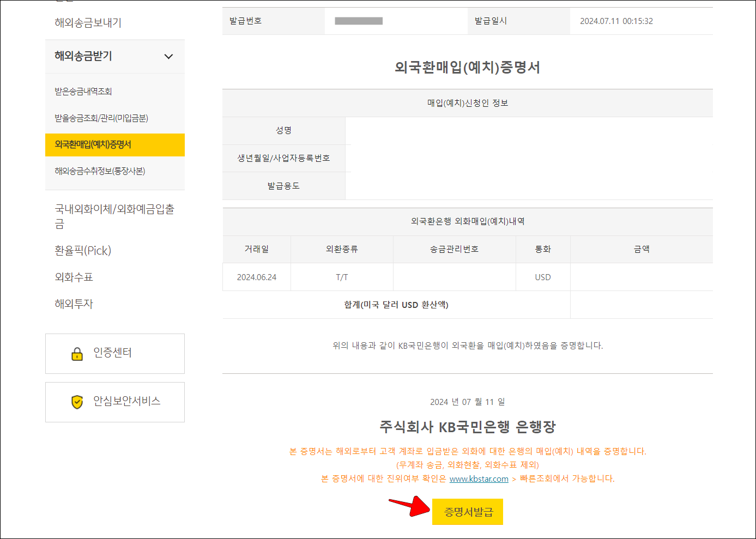Click the 인증센터 button
The width and height of the screenshot is (756, 539).
(115, 354)
